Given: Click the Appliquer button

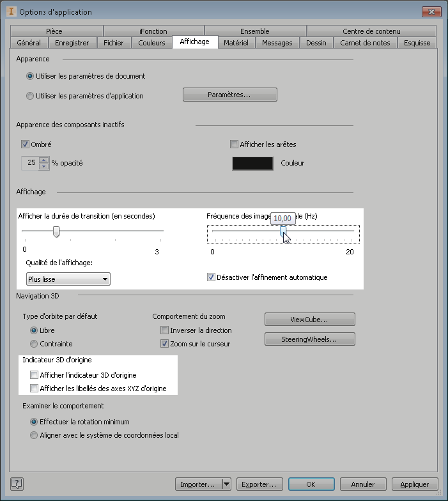Looking at the screenshot, I should (x=415, y=484).
